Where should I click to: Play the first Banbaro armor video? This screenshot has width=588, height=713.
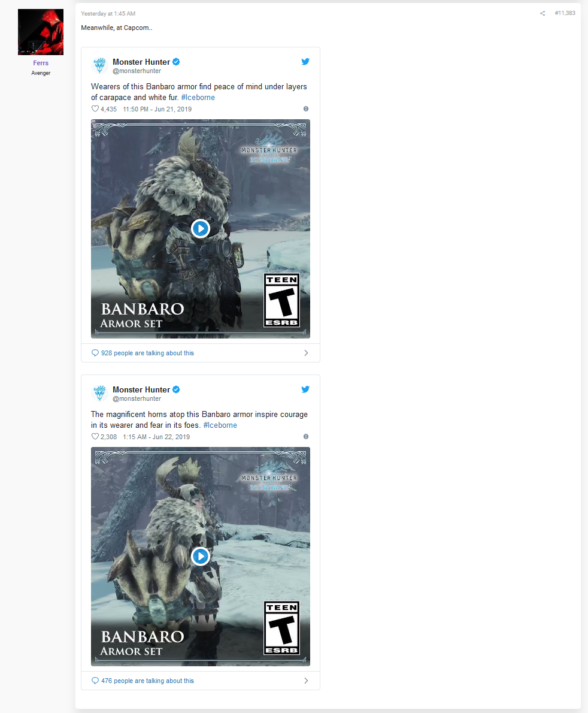click(201, 228)
